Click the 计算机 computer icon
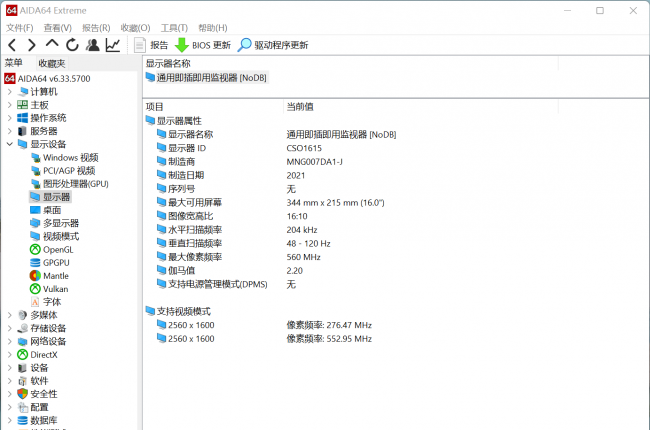 [x=22, y=92]
